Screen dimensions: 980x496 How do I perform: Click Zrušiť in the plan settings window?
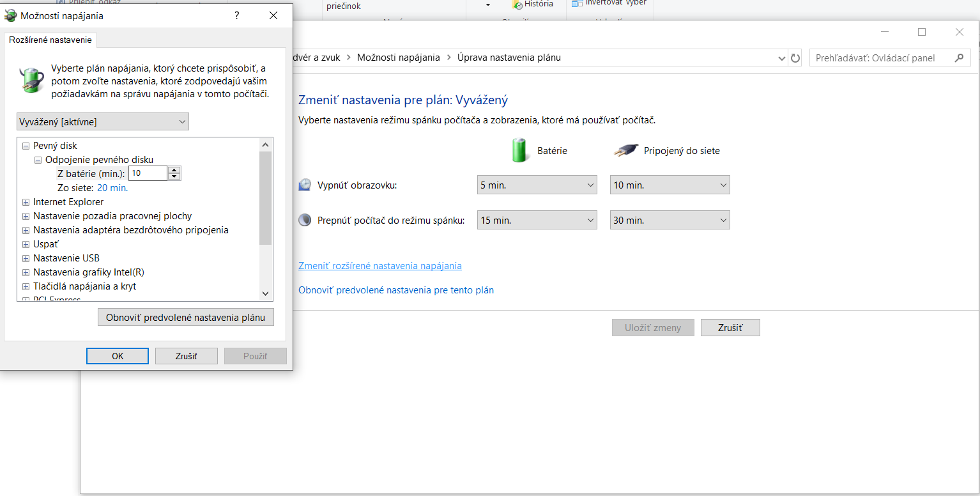(x=730, y=328)
